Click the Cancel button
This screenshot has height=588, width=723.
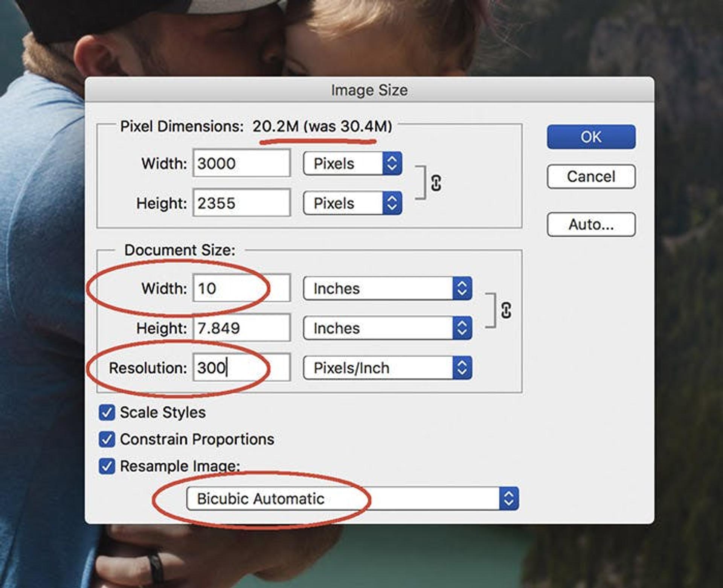pos(591,177)
